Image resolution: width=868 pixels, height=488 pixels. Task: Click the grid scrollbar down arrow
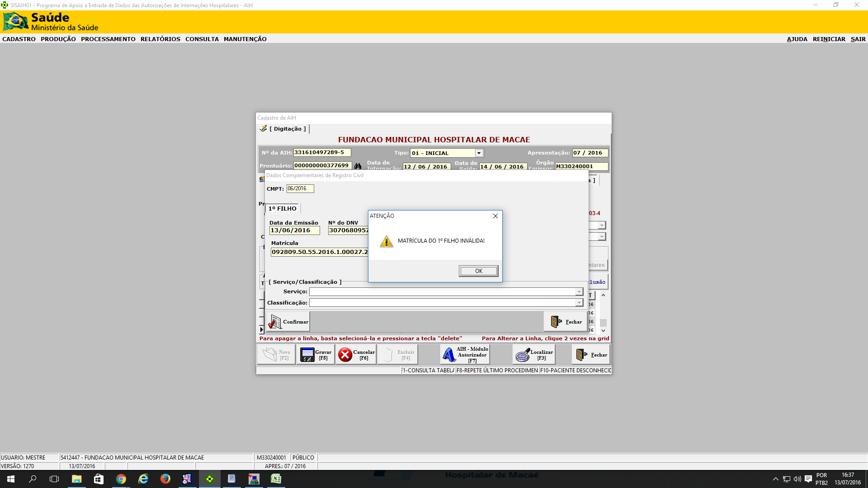pos(603,331)
